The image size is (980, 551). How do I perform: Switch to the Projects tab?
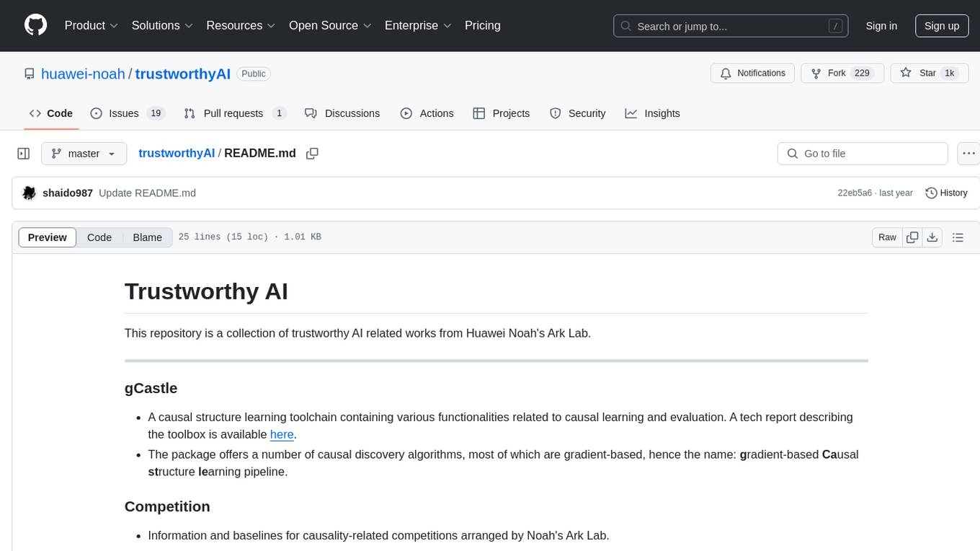(502, 113)
